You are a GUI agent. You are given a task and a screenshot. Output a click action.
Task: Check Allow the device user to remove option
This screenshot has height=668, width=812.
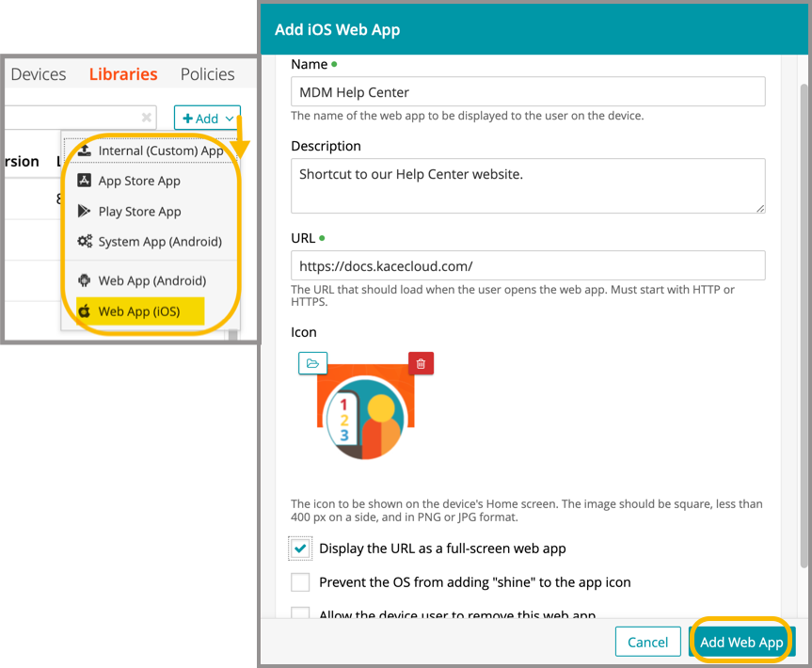click(300, 613)
